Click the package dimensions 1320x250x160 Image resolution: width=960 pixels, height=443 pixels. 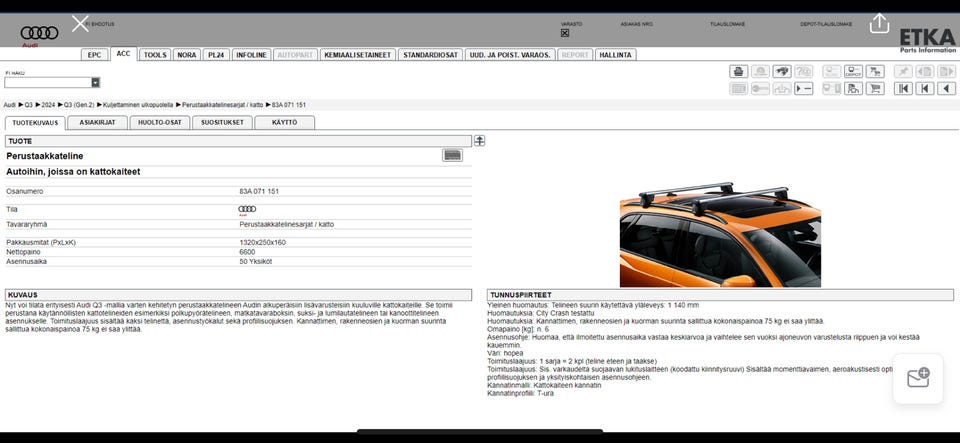coord(262,243)
